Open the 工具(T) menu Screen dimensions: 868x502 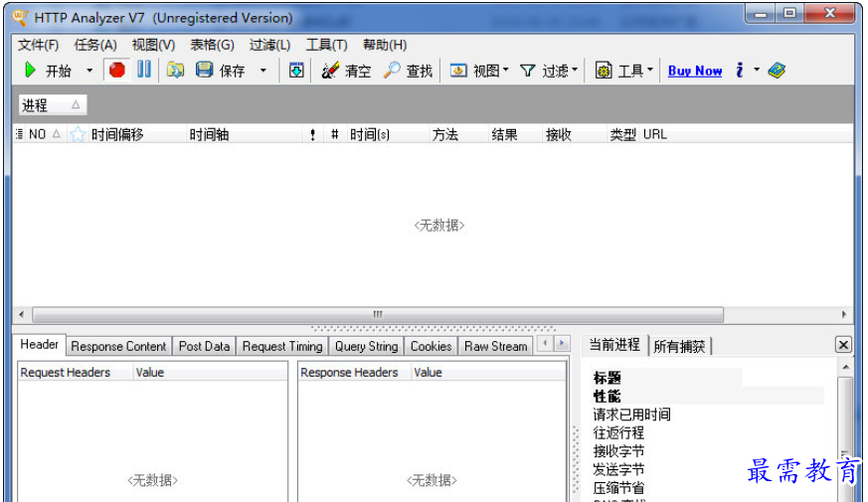click(326, 45)
